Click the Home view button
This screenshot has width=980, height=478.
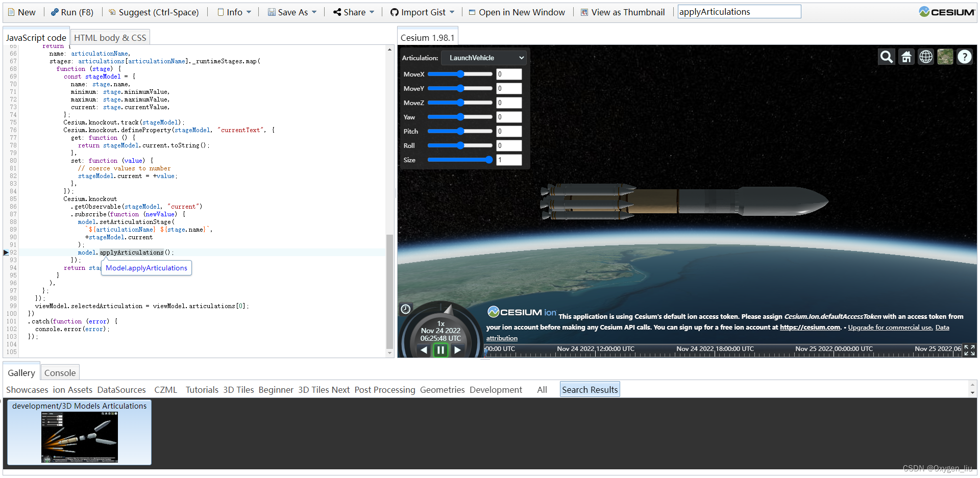(906, 57)
